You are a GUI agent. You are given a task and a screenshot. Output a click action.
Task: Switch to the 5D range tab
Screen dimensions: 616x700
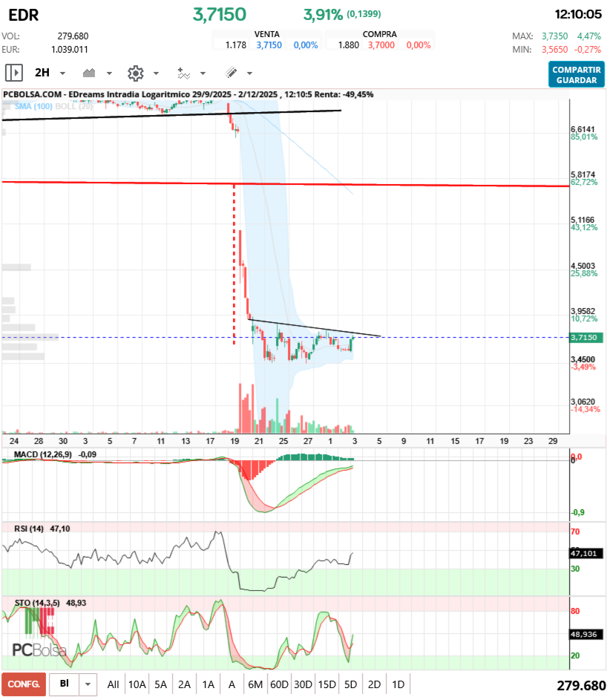350,684
